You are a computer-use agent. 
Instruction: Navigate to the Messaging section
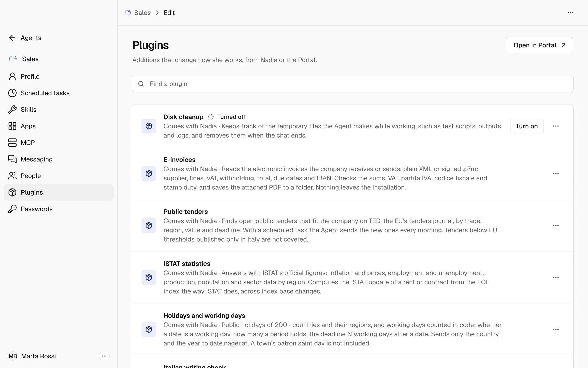point(59,159)
